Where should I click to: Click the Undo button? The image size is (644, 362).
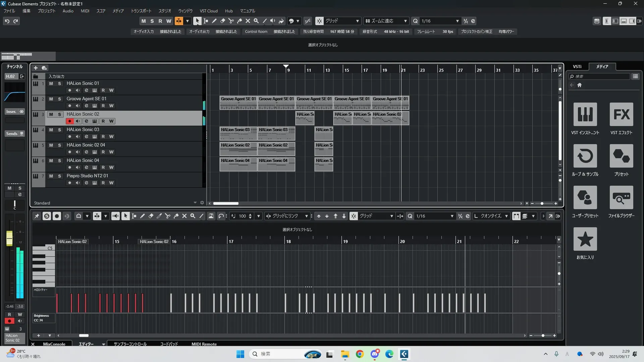pos(7,21)
